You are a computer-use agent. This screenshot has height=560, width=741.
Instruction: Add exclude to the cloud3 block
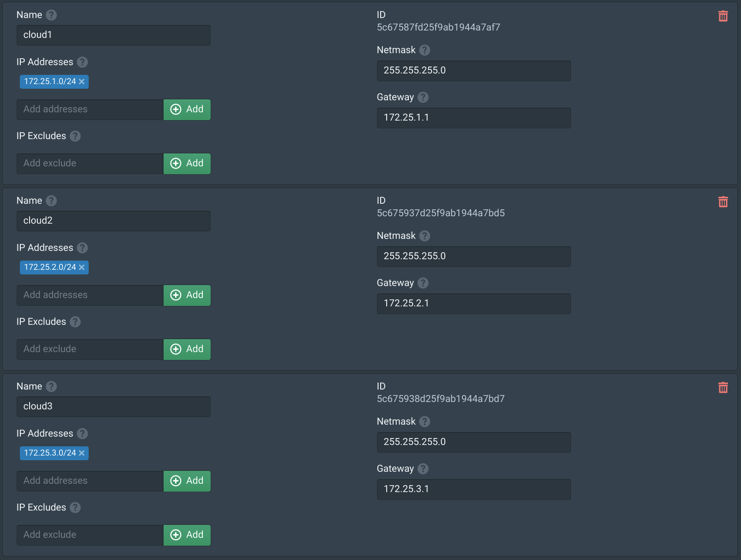[x=187, y=535]
